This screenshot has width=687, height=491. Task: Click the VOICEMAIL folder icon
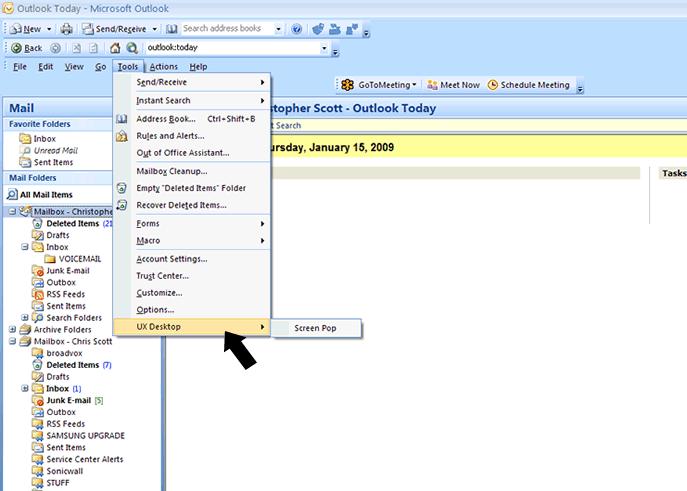[50, 259]
